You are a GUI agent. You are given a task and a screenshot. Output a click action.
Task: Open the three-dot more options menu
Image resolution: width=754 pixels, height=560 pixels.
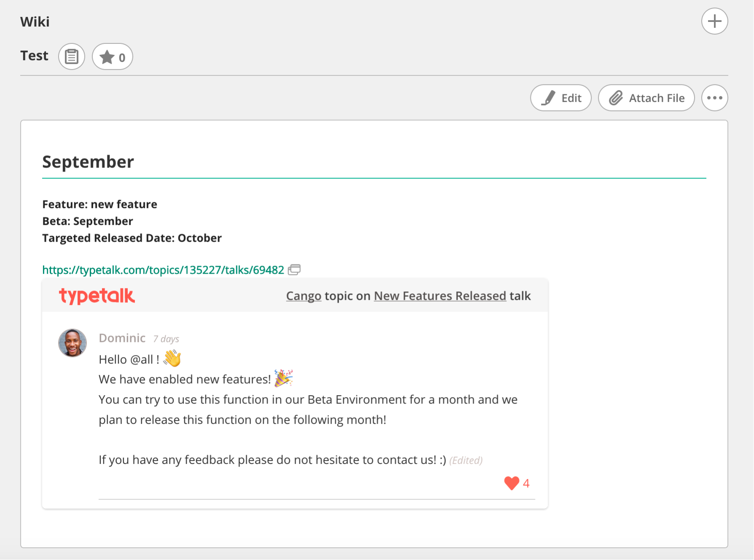click(x=714, y=98)
